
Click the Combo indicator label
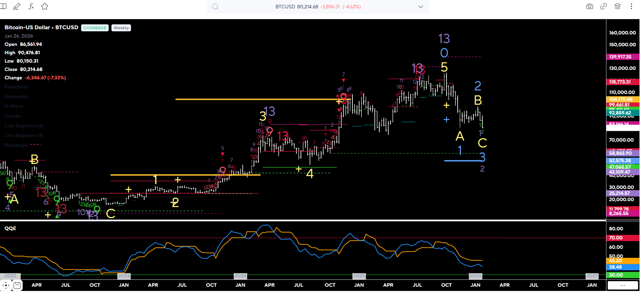click(13, 116)
